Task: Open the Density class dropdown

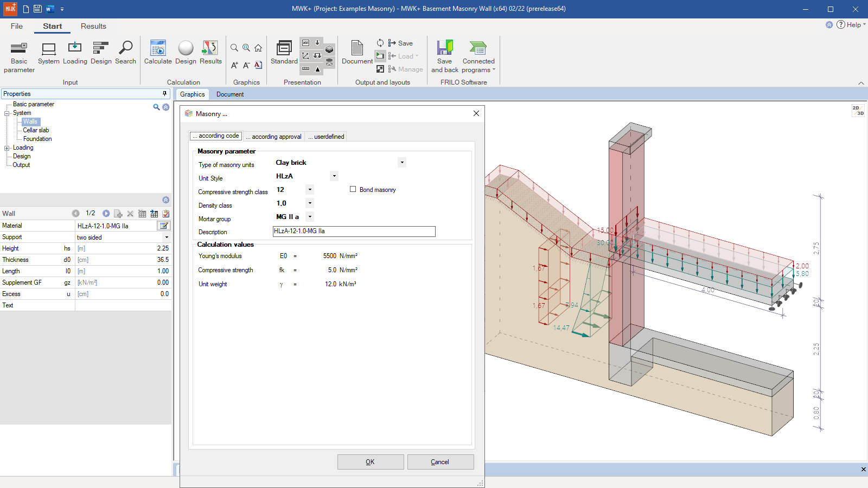Action: pos(310,203)
